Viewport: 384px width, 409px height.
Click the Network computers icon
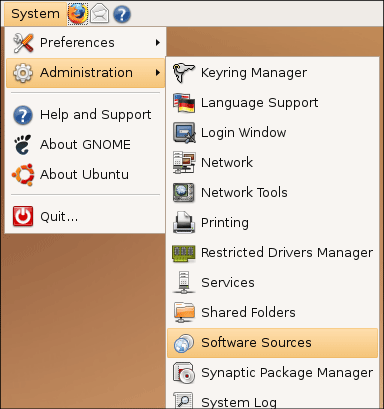click(x=184, y=163)
